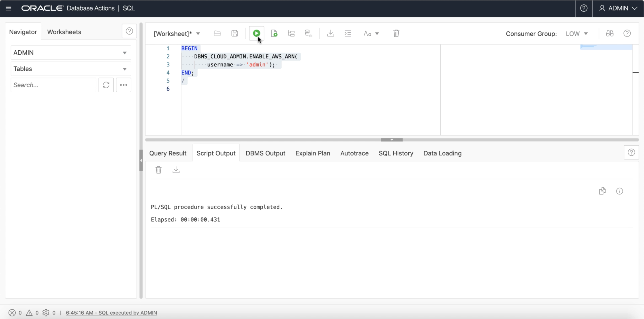
Task: Save the worksheet with the disk icon
Action: [x=235, y=33]
